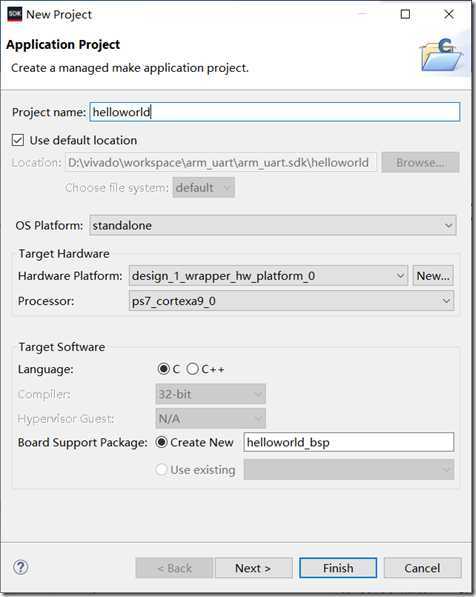Screen dimensions: 476x597
Task: Select the C language radio button
Action: (x=163, y=369)
